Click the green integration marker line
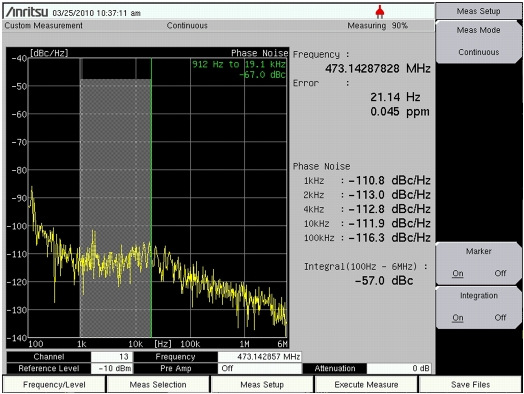 (151, 197)
